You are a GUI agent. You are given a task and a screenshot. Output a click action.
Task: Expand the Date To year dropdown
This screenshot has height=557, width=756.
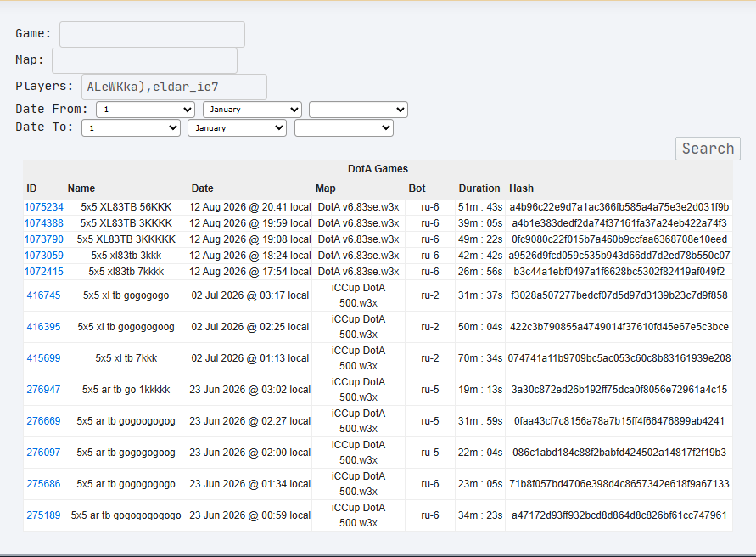click(x=344, y=128)
